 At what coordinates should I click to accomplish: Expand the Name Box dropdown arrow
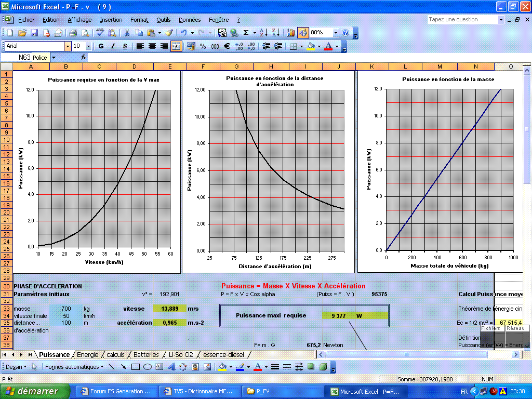pyautogui.click(x=54, y=57)
